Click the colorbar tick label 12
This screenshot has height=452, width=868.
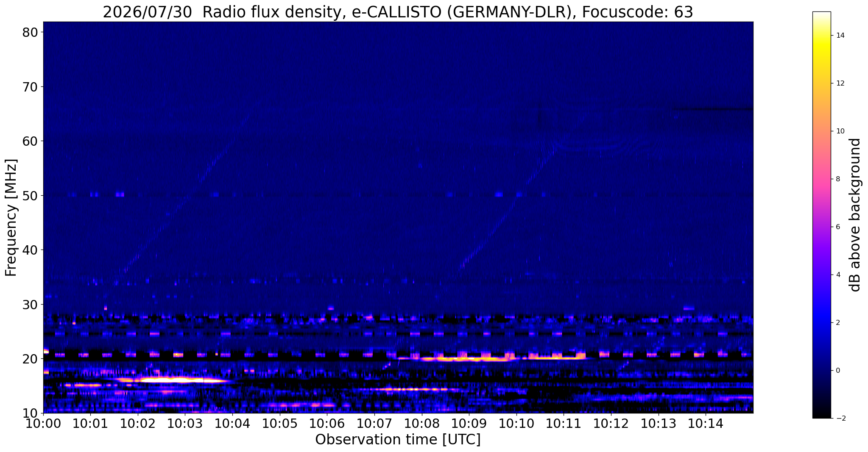click(x=840, y=83)
